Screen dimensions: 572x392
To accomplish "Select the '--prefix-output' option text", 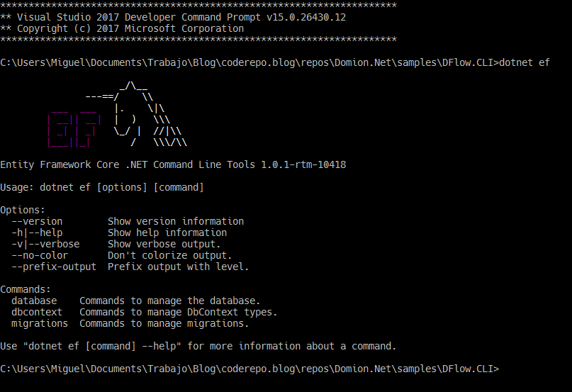I will pos(54,267).
